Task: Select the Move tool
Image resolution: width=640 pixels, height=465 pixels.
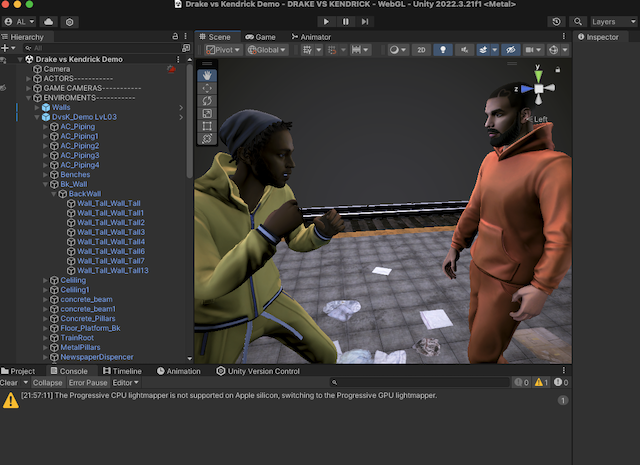Action: [207, 87]
